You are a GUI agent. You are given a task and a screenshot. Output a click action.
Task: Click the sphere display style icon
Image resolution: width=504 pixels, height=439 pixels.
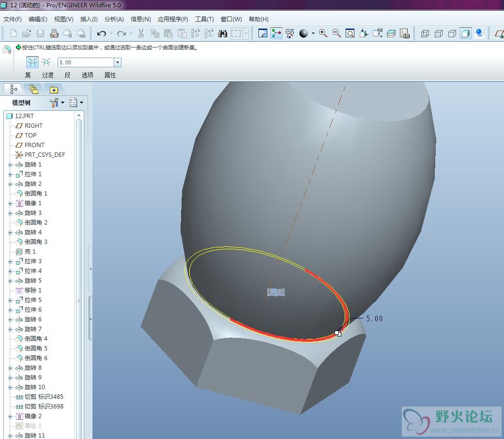[304, 33]
